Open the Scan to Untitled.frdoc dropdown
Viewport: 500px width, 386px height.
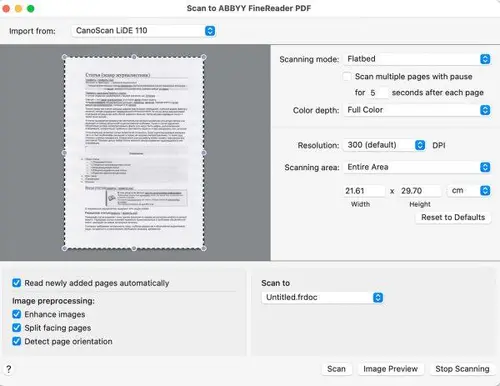pos(322,297)
